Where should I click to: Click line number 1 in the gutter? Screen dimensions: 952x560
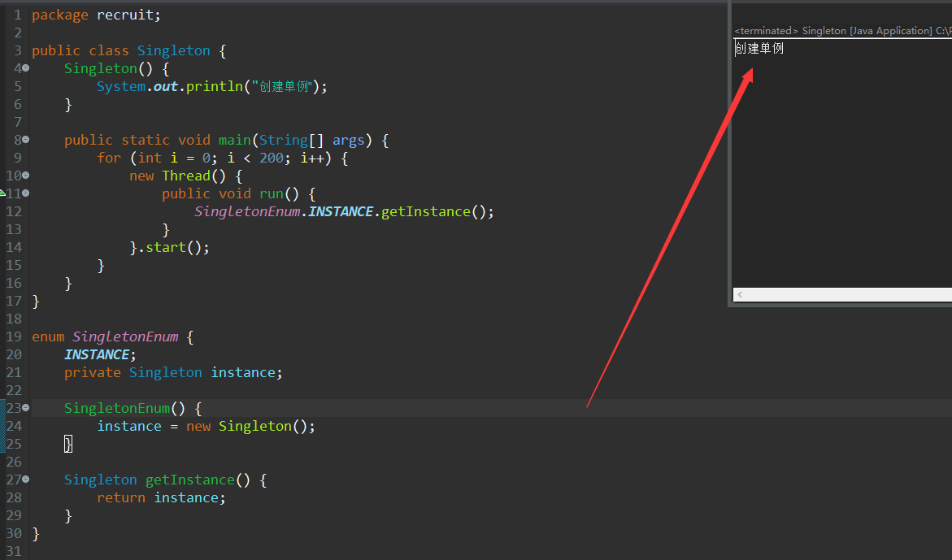tap(18, 15)
